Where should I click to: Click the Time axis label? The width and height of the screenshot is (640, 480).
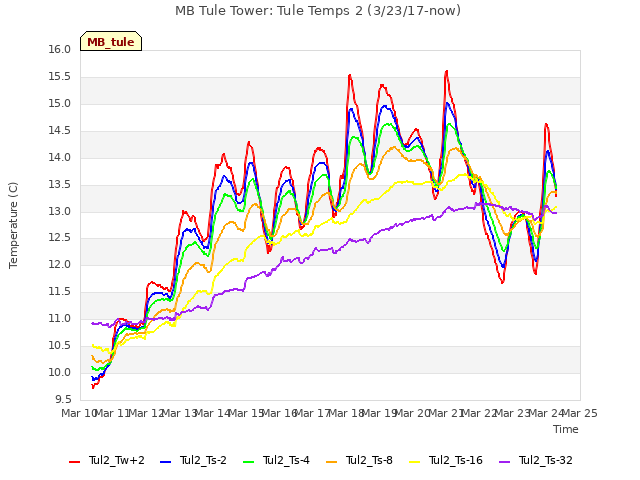pos(566,429)
